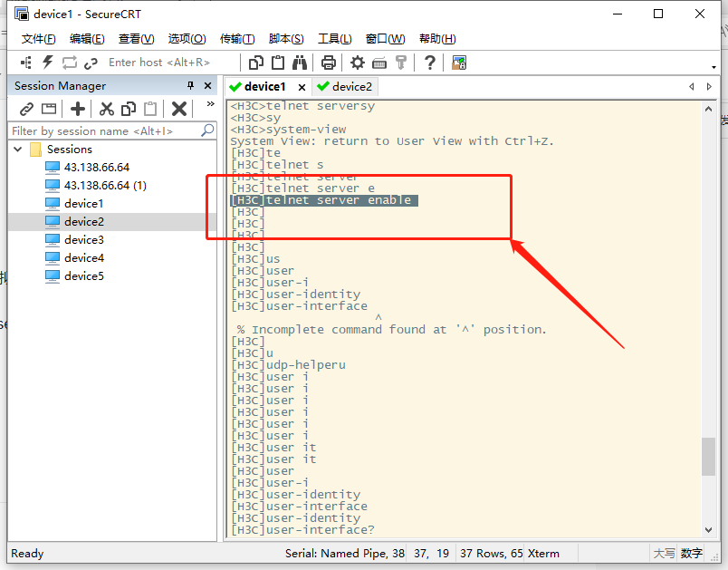Delete session with the X icon
Viewport: 728px width, 570px height.
pos(178,109)
